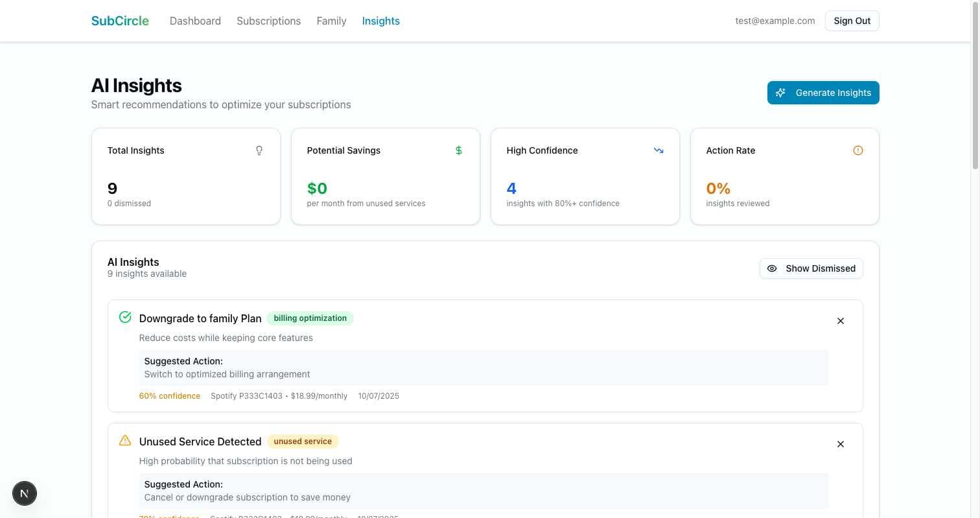Open the Dashboard page
Screen dimensions: 980x518
[195, 21]
